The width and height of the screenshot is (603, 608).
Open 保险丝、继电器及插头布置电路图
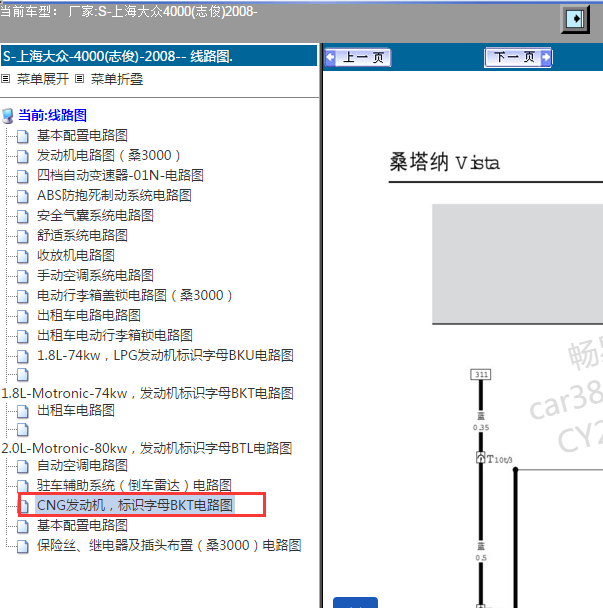pyautogui.click(x=169, y=546)
